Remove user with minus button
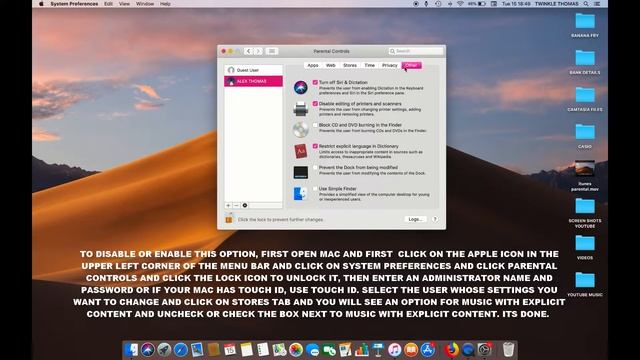The width and height of the screenshot is (640, 360). pos(236,205)
